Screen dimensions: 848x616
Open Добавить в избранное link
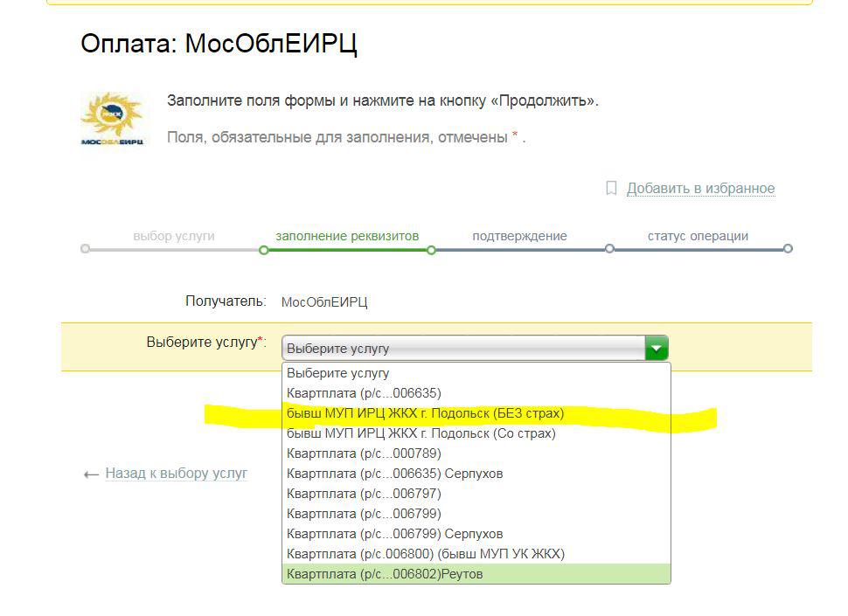pyautogui.click(x=700, y=188)
